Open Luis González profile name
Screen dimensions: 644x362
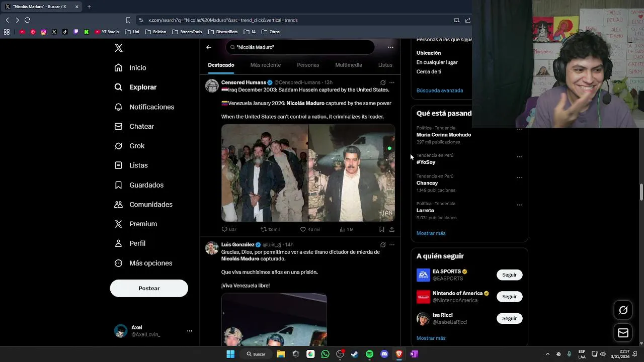tap(237, 245)
